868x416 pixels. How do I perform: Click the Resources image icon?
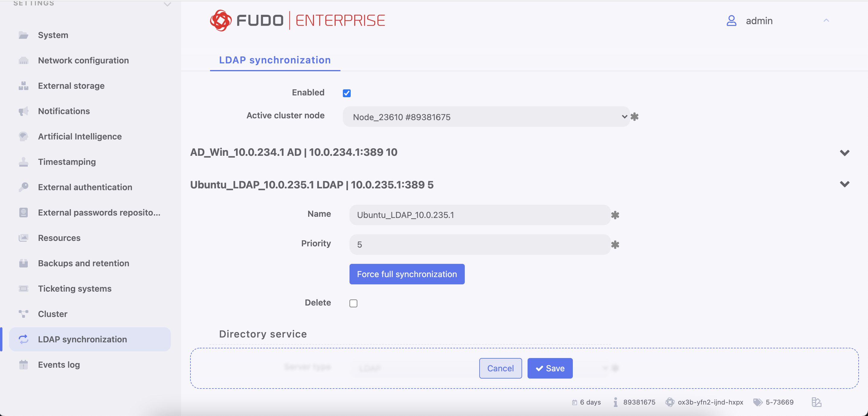[x=23, y=238]
